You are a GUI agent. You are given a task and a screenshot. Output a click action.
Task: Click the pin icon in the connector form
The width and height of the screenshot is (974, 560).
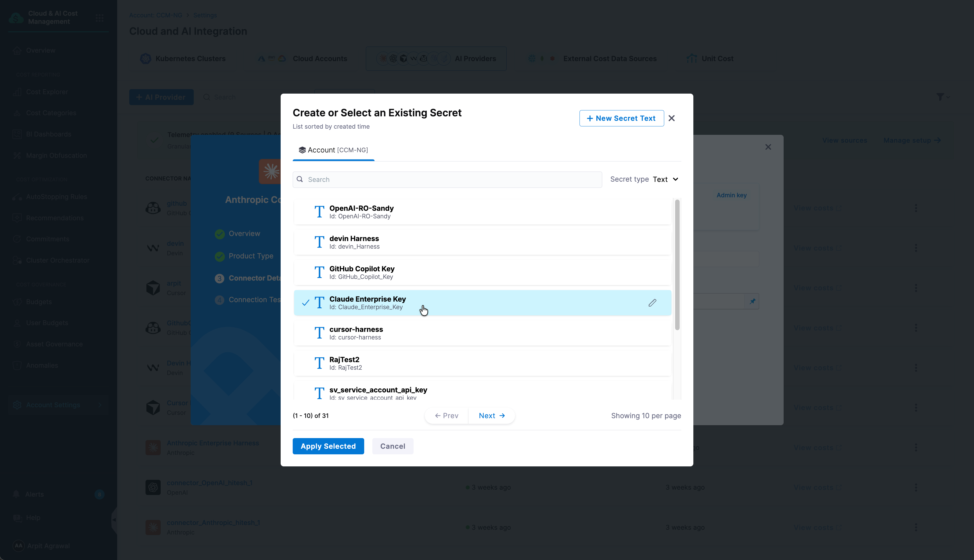(752, 302)
